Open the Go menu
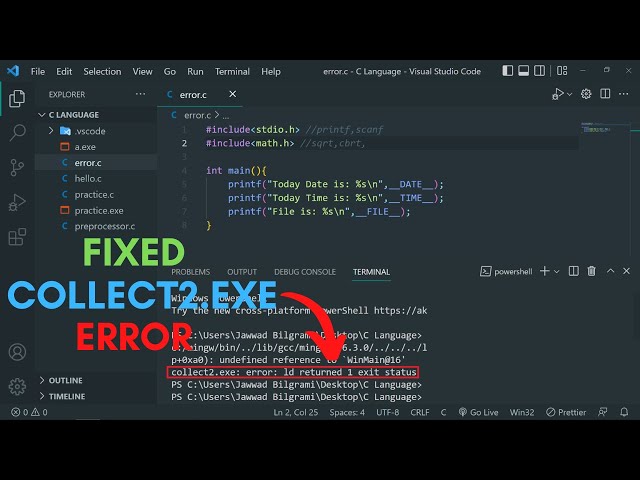This screenshot has height=480, width=640. [170, 71]
